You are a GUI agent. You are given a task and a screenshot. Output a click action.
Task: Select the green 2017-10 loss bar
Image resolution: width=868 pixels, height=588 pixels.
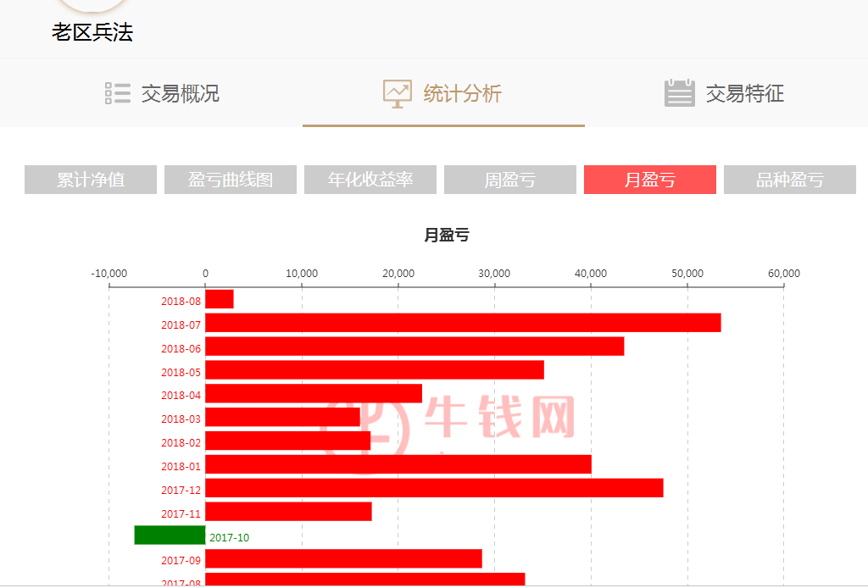[170, 535]
